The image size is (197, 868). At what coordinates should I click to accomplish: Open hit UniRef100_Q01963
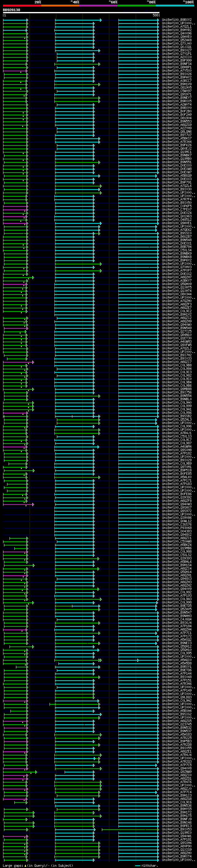pyautogui.click(x=177, y=216)
